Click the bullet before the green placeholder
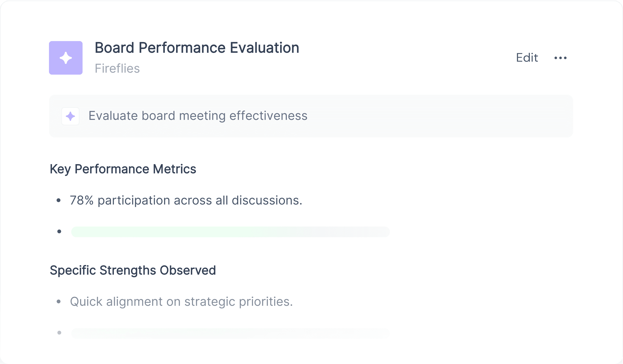 [59, 231]
